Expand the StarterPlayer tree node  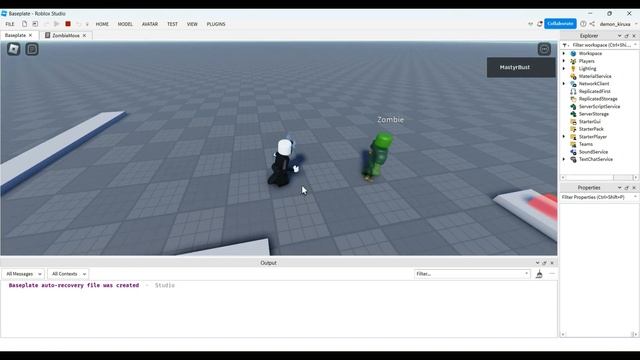point(564,137)
